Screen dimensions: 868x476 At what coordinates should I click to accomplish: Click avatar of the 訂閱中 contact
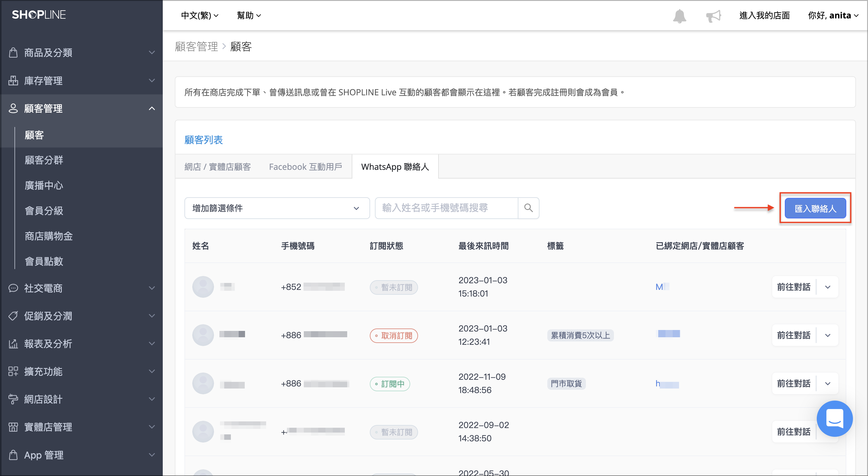pos(203,383)
